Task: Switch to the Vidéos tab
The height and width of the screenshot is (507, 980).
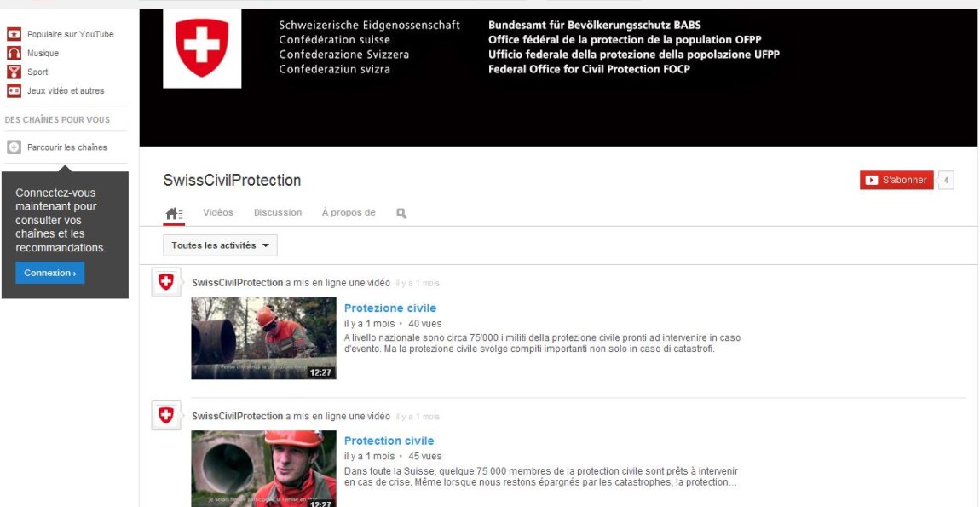Action: click(218, 212)
